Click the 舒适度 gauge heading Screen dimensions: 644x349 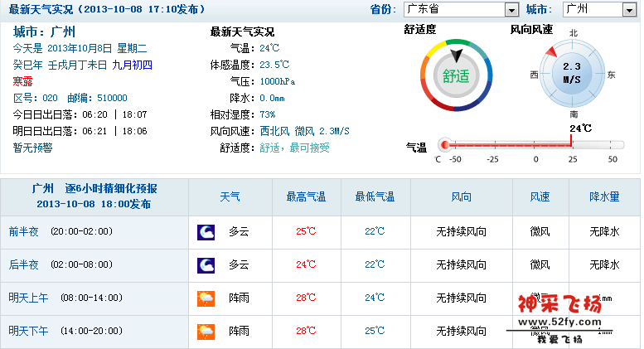pyautogui.click(x=420, y=30)
